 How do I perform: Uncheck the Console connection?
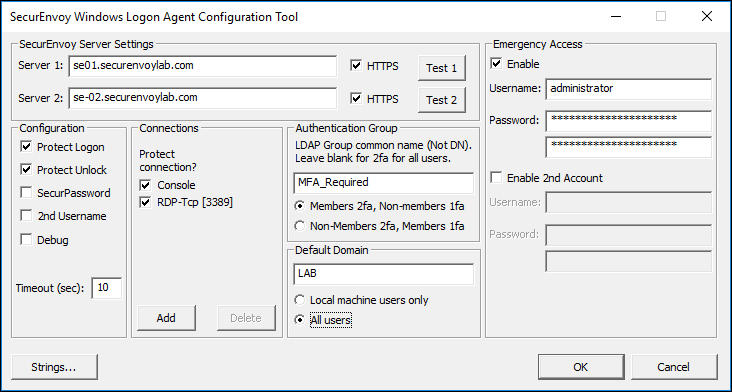click(x=146, y=185)
